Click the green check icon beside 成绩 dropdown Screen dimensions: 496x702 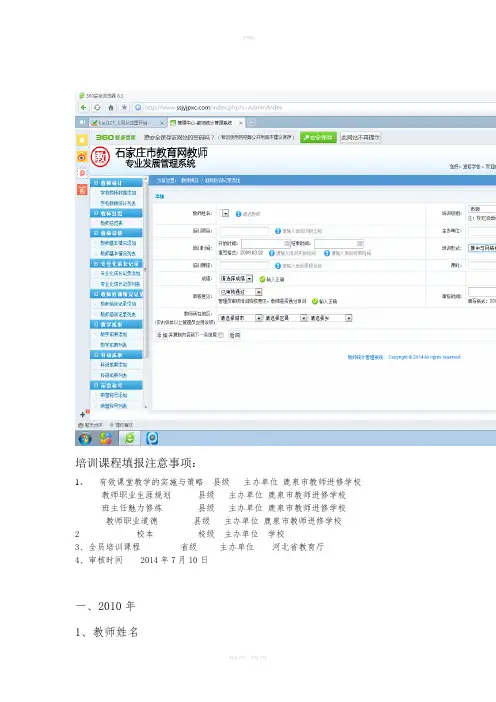(262, 279)
